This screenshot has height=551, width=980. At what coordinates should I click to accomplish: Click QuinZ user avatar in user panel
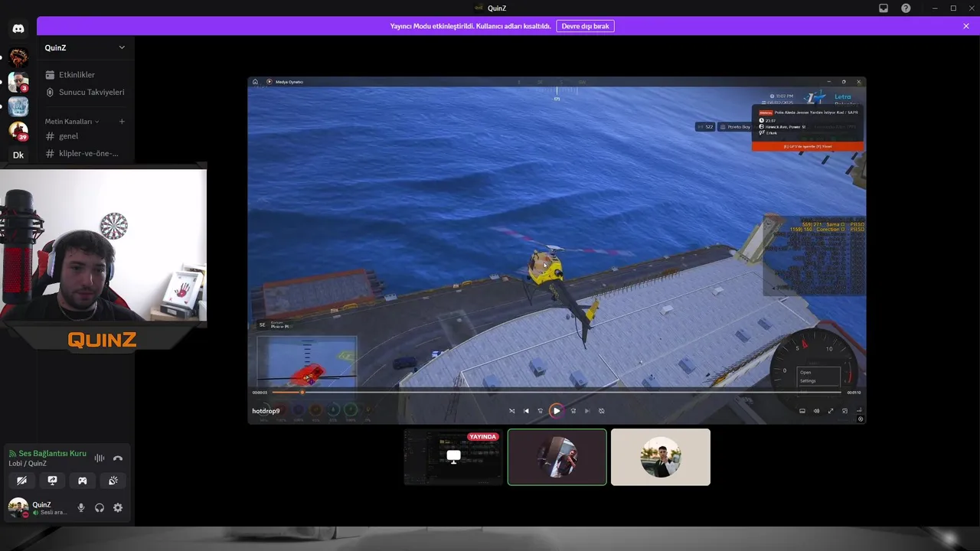[x=18, y=507]
